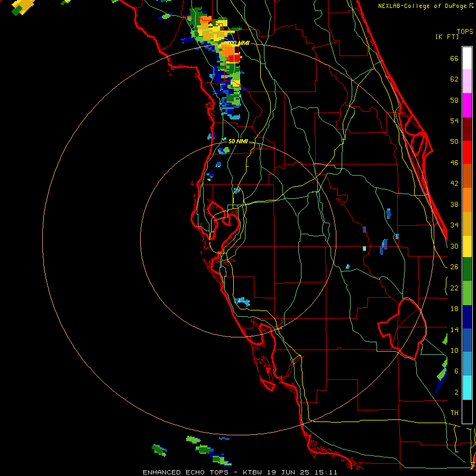
Task: Click the 50 legend value
Action: pyautogui.click(x=454, y=142)
